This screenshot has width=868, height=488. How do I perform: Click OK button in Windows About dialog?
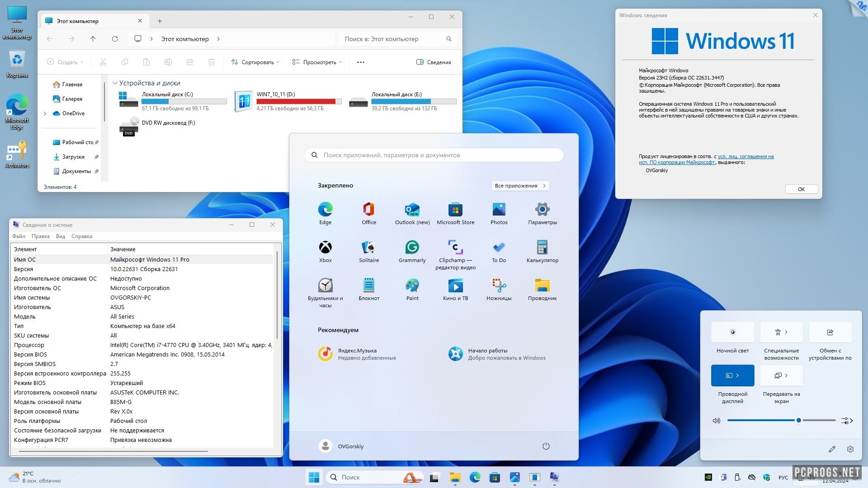pos(801,189)
